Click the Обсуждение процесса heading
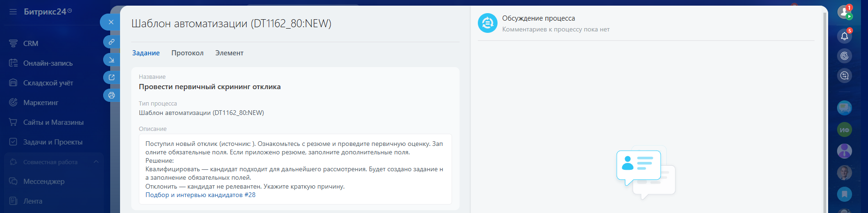This screenshot has height=213, width=868. pos(538,18)
